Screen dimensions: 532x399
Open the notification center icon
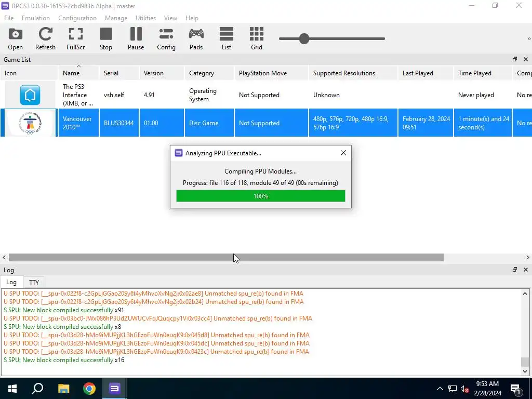click(515, 389)
